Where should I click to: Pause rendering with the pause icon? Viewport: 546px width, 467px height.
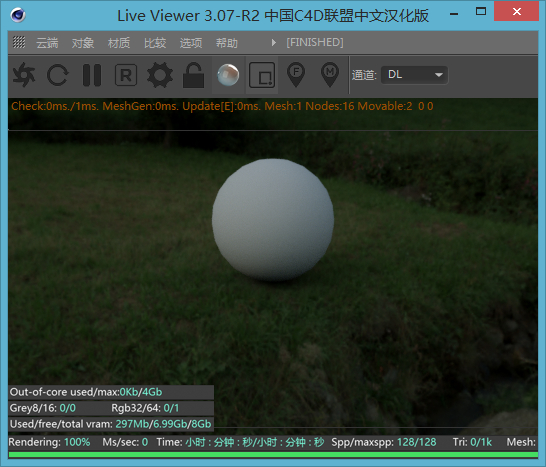point(92,75)
